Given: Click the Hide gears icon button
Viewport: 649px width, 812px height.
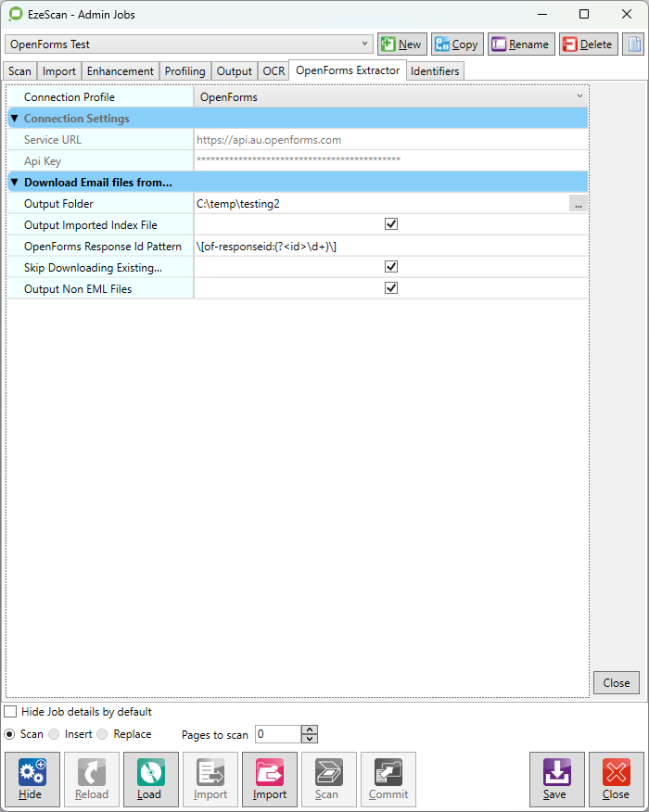Looking at the screenshot, I should tap(32, 779).
